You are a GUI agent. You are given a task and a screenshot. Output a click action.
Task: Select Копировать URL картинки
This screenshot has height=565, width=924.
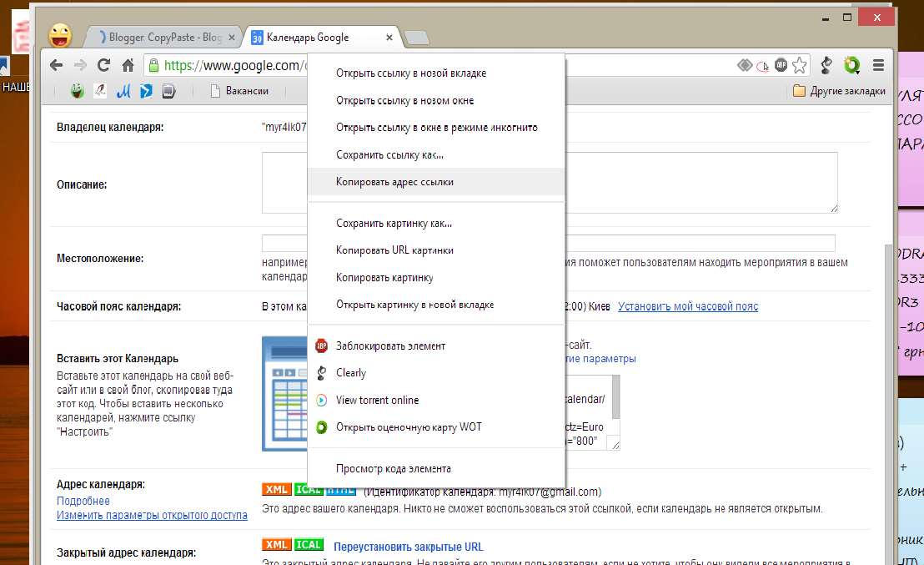436,250
